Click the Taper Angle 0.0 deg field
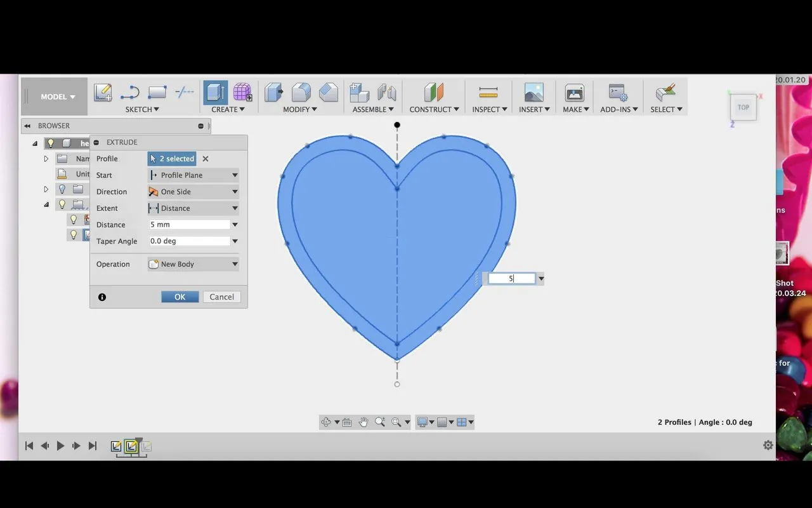The width and height of the screenshot is (812, 508). pos(189,241)
